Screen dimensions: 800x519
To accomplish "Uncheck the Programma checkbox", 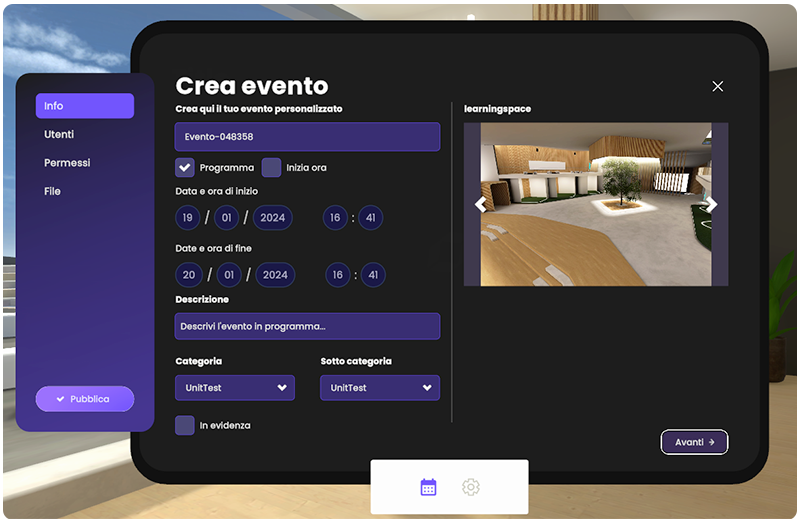I will pos(185,167).
